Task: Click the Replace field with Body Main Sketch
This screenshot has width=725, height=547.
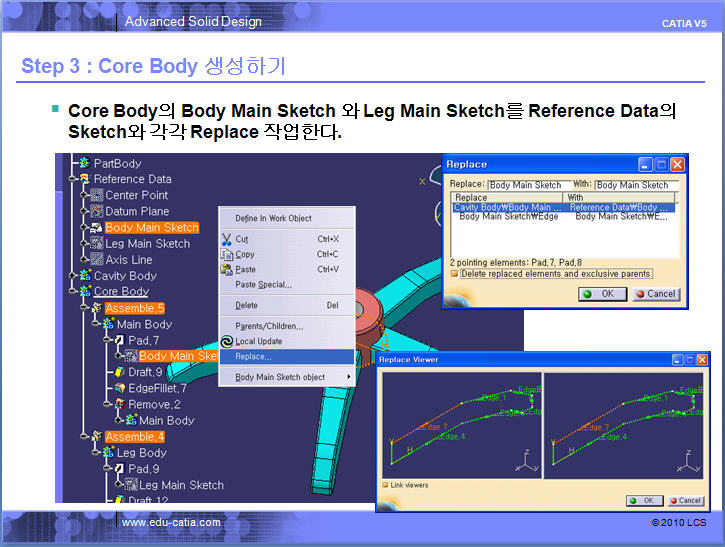Action: (525, 185)
